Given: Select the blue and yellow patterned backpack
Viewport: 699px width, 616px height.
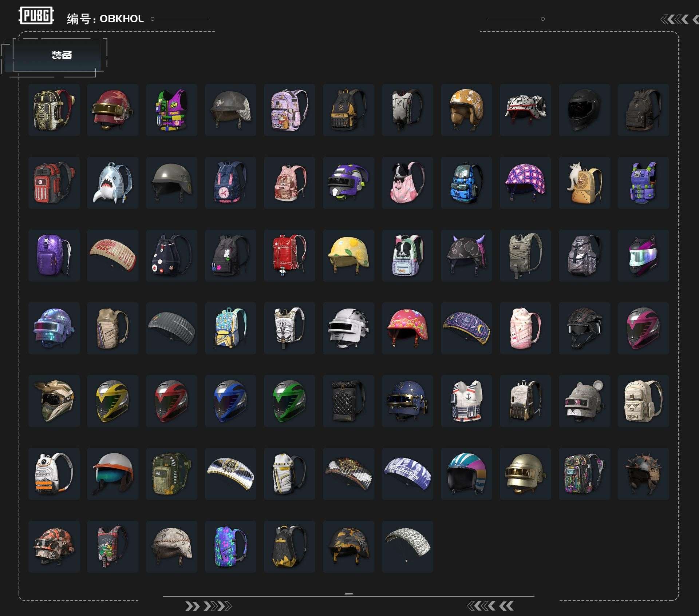Looking at the screenshot, I should (x=231, y=328).
